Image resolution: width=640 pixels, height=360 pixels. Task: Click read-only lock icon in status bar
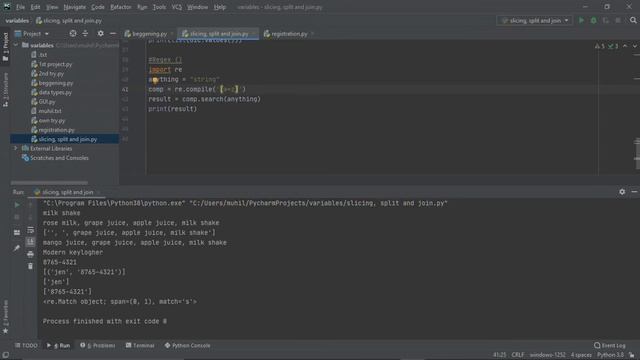632,355
